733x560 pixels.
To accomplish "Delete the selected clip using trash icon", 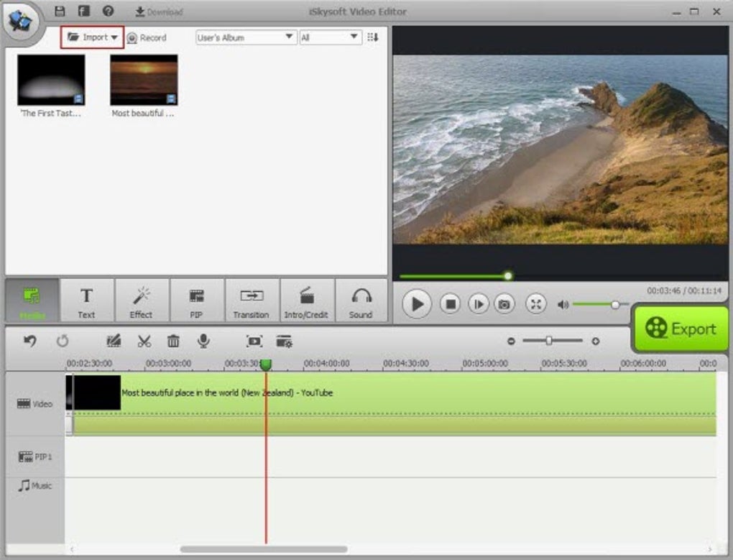I will tap(173, 341).
